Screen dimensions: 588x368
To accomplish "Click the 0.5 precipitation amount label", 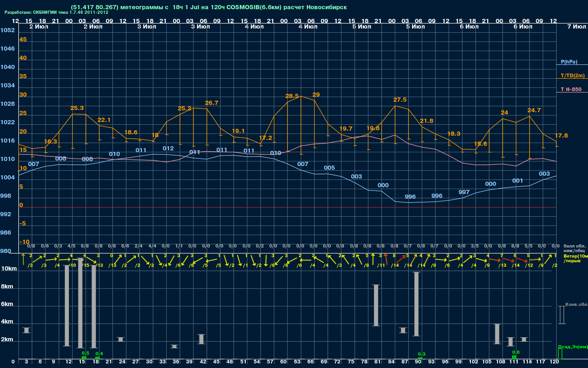I will pos(85,353).
